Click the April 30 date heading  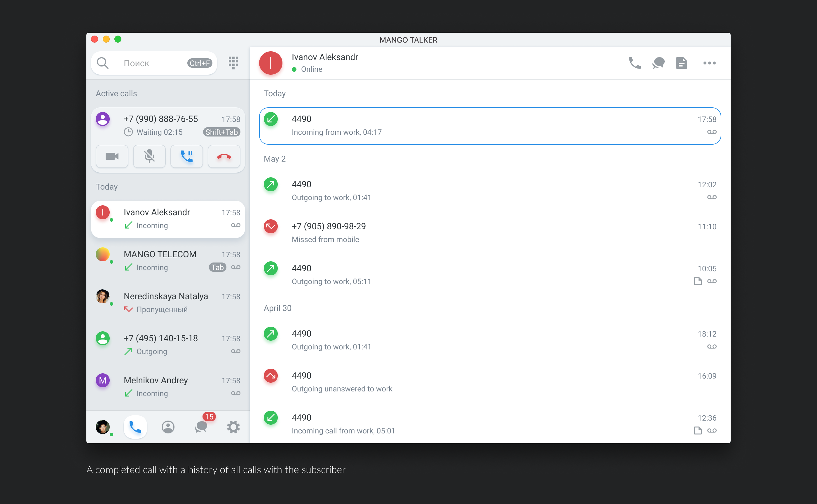point(277,308)
